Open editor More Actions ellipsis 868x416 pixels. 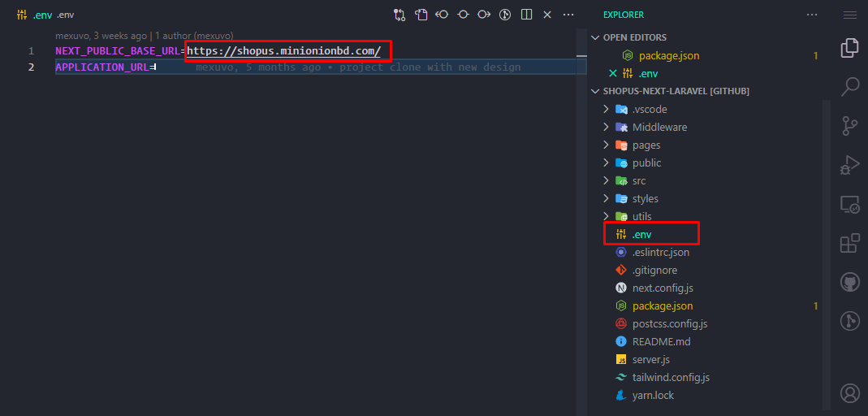[x=568, y=15]
